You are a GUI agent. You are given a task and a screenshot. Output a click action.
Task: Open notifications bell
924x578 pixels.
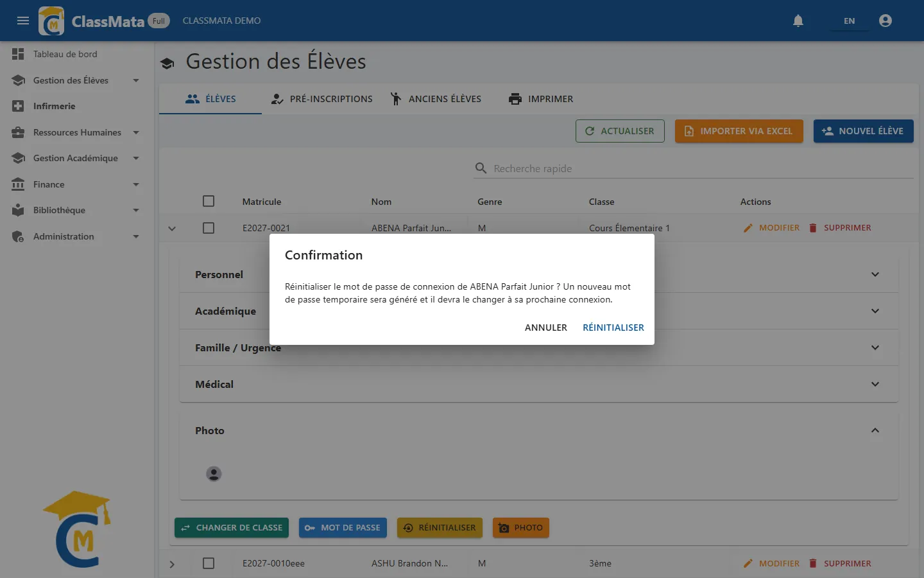click(798, 21)
